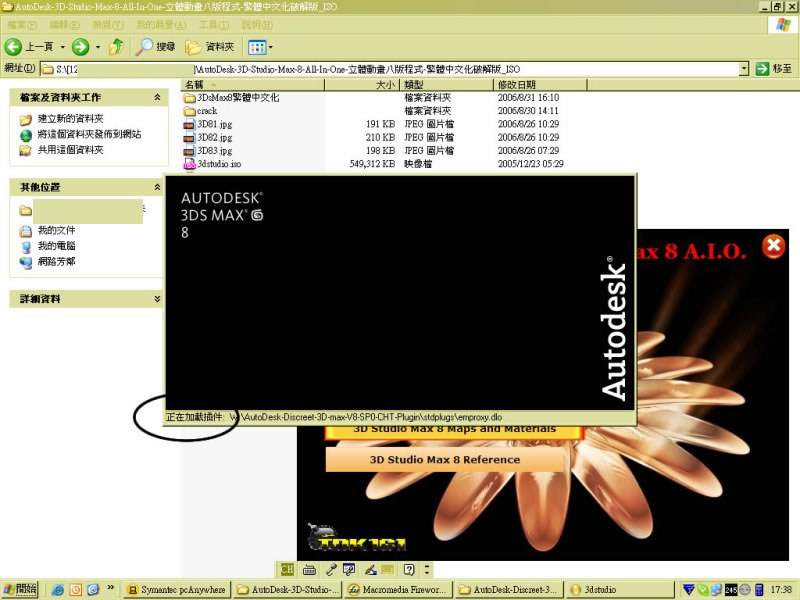Viewport: 800px width, 600px height.
Task: Collapse the 其他位置 panel
Action: 157,187
